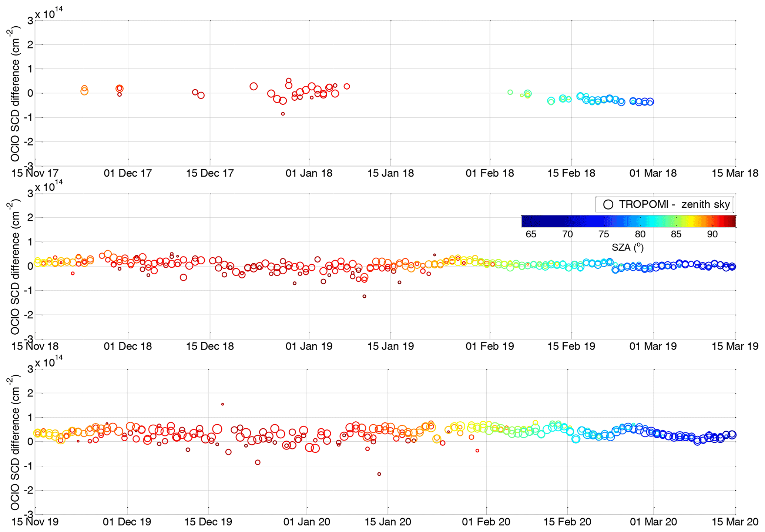Click the '01 Dec 17' x-axis label
The image size is (765, 532).
pyautogui.click(x=128, y=173)
